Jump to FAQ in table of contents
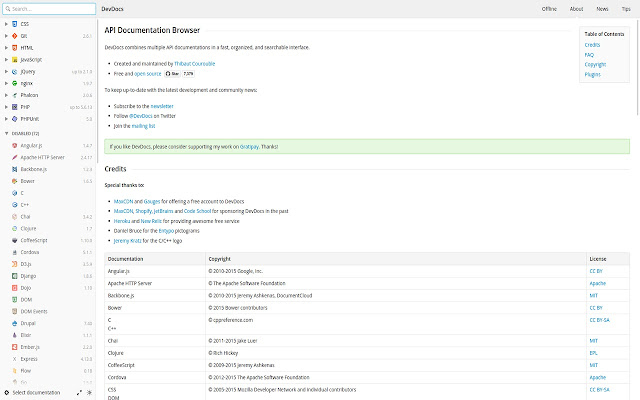This screenshot has height=400, width=640. tap(589, 55)
